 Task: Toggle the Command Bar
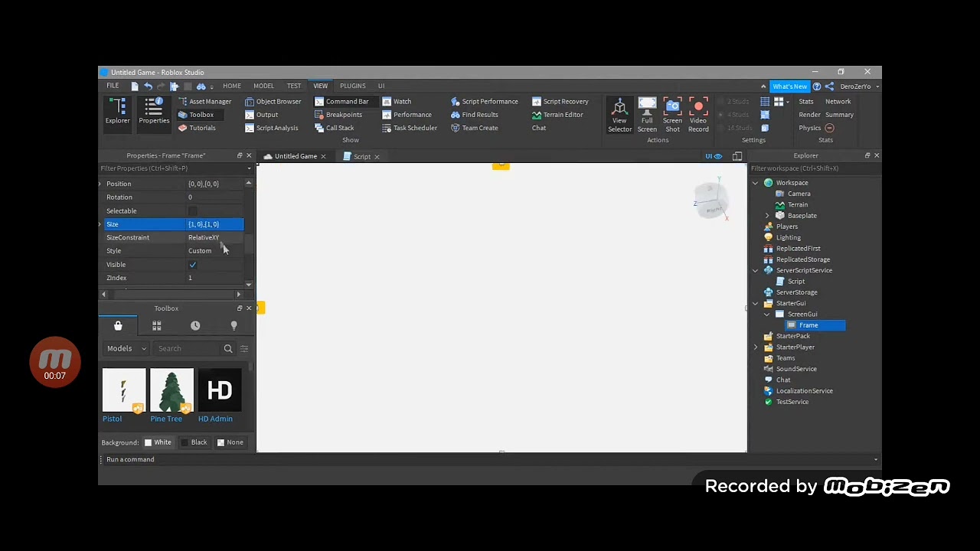pyautogui.click(x=341, y=102)
